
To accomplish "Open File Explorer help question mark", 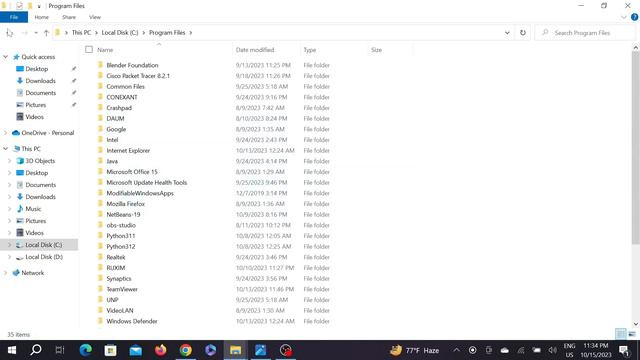I will (634, 17).
